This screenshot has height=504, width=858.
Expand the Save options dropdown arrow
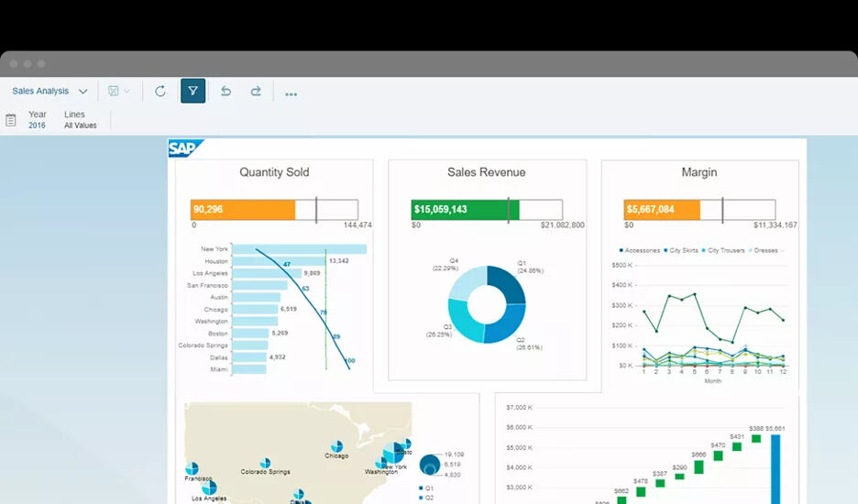click(x=126, y=92)
